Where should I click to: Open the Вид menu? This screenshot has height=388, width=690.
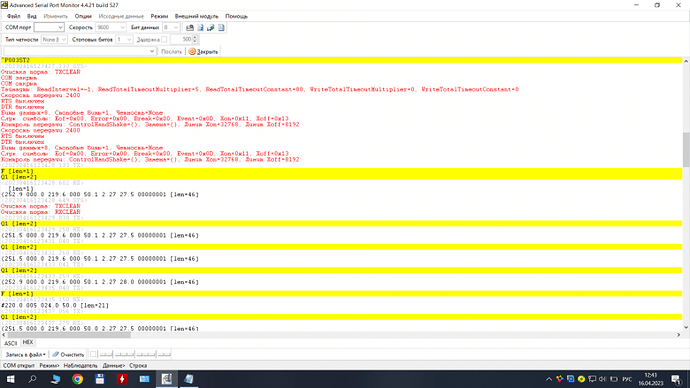click(32, 16)
